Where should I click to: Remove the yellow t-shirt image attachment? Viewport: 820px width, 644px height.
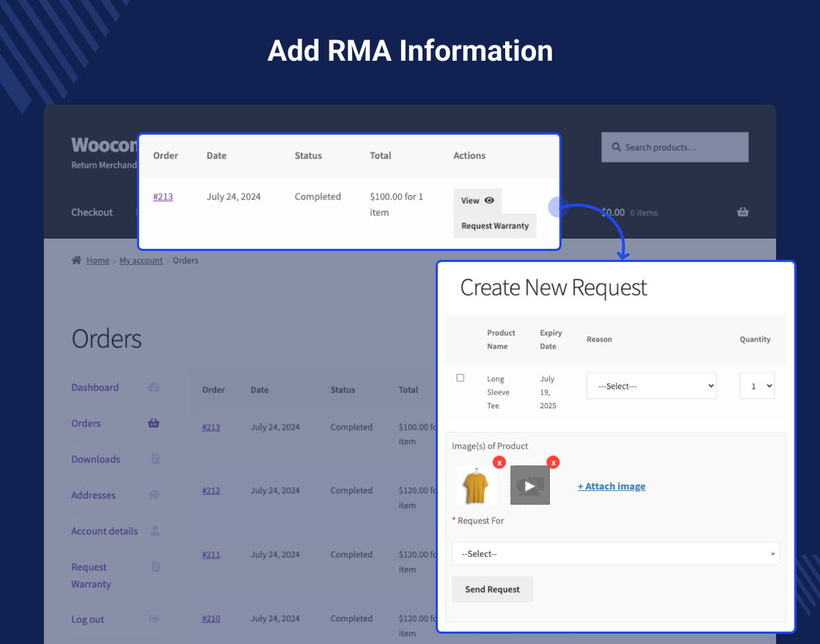[499, 463]
